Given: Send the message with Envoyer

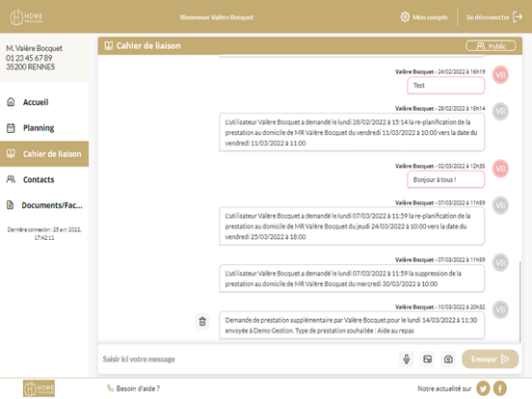Looking at the screenshot, I should click(x=490, y=359).
